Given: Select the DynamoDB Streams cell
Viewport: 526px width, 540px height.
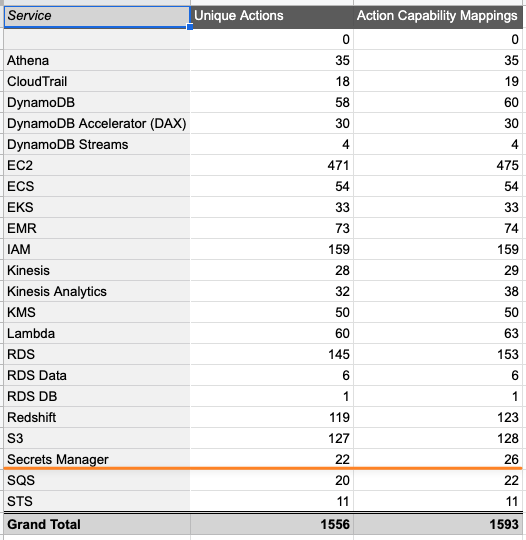Looking at the screenshot, I should 97,145.
